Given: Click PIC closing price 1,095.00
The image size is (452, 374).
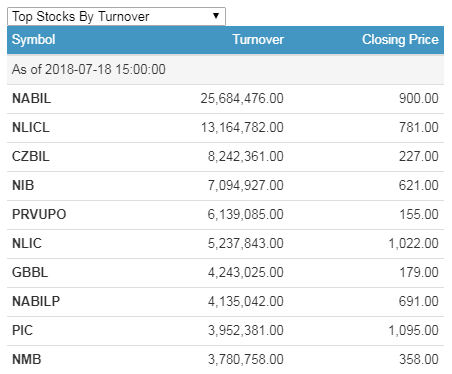Looking at the screenshot, I should point(413,331).
